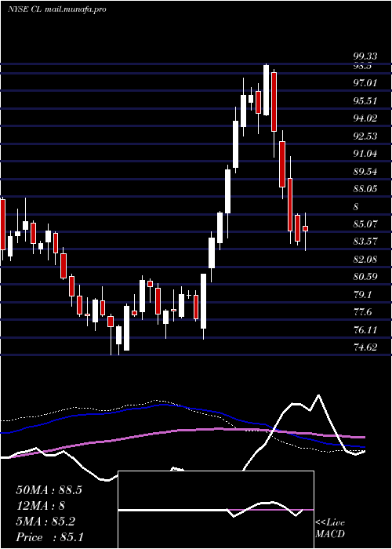Viewport: 392px width, 549px height.
Task: Click the 94.02 price axis label
Action: 365,118
